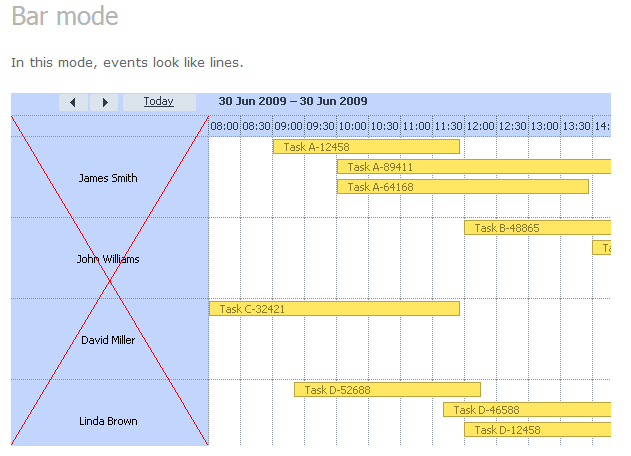Select the Task A-64168 bar
The width and height of the screenshot is (631, 456).
[462, 187]
